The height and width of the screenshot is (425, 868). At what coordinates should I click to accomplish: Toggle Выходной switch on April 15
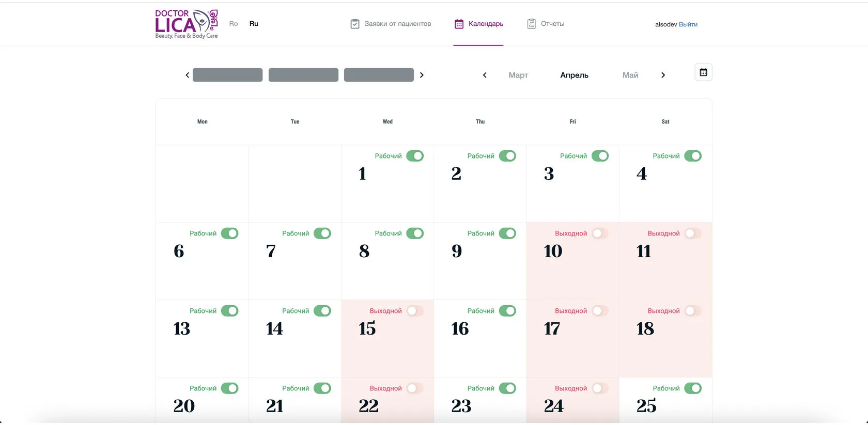click(x=415, y=311)
